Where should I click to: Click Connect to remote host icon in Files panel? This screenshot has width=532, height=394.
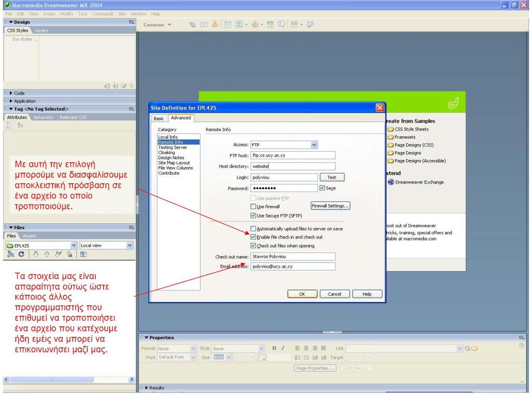[x=10, y=254]
